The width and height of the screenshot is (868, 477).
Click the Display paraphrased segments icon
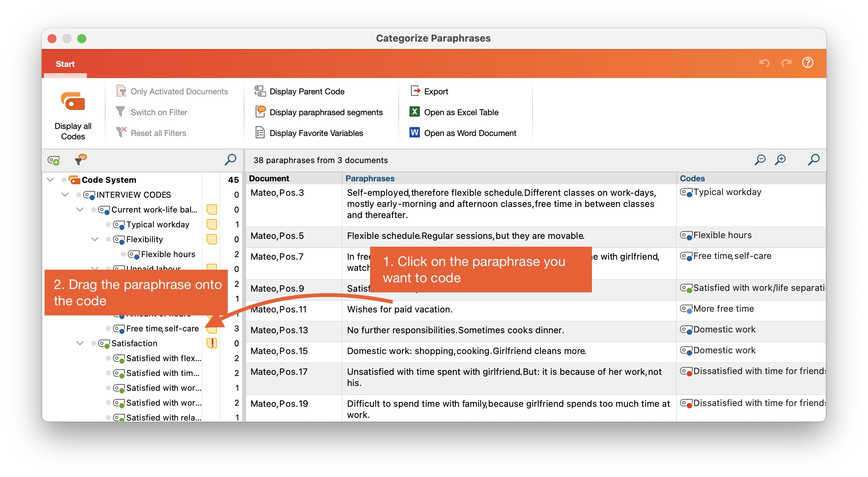click(260, 111)
